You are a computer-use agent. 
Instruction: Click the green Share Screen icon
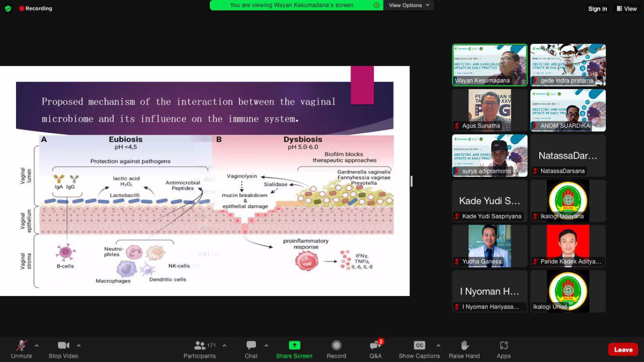click(x=294, y=345)
